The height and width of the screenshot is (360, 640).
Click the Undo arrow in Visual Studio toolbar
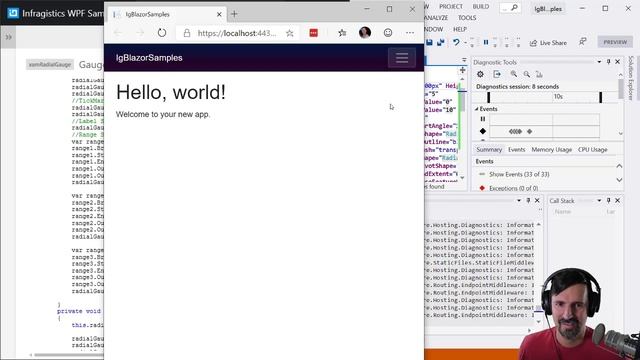(x=456, y=42)
